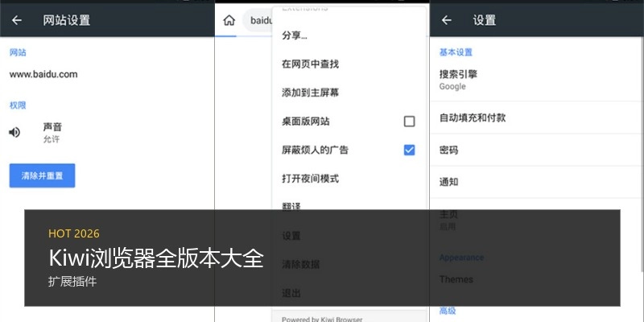
Task: Open the Themes settings row
Action: click(x=537, y=279)
